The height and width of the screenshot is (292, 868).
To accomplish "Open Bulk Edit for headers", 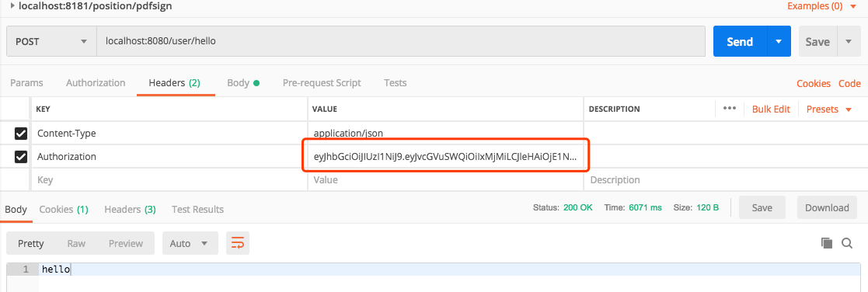I will pos(771,109).
